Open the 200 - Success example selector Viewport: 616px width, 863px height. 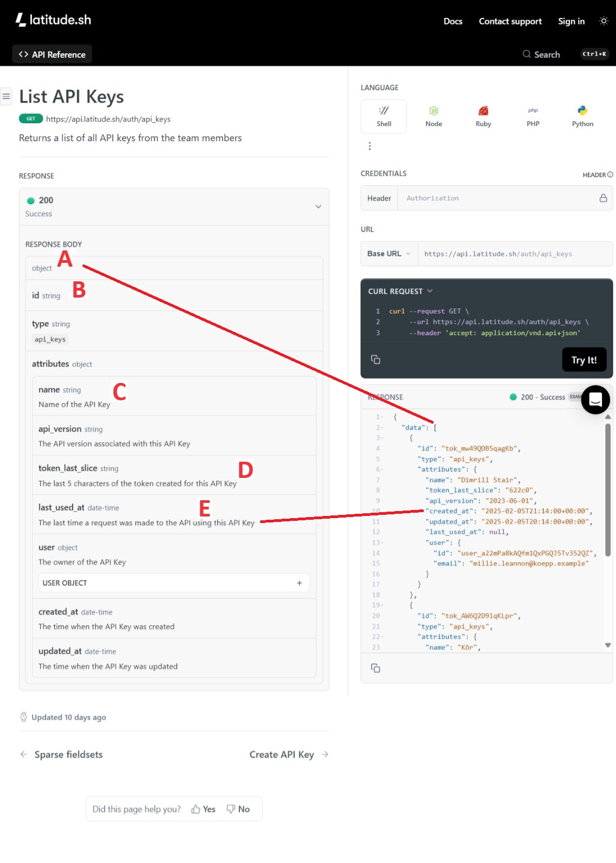(544, 397)
